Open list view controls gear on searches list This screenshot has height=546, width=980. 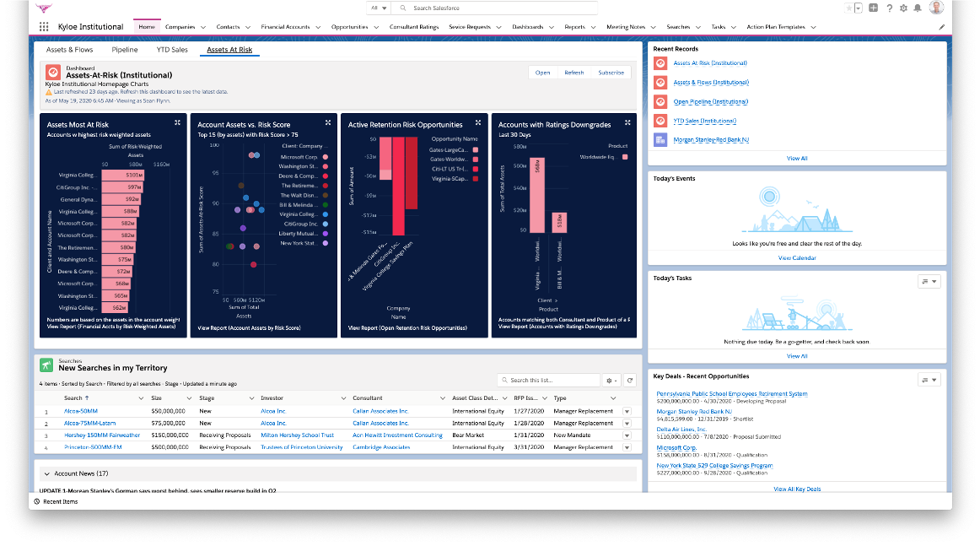(610, 380)
